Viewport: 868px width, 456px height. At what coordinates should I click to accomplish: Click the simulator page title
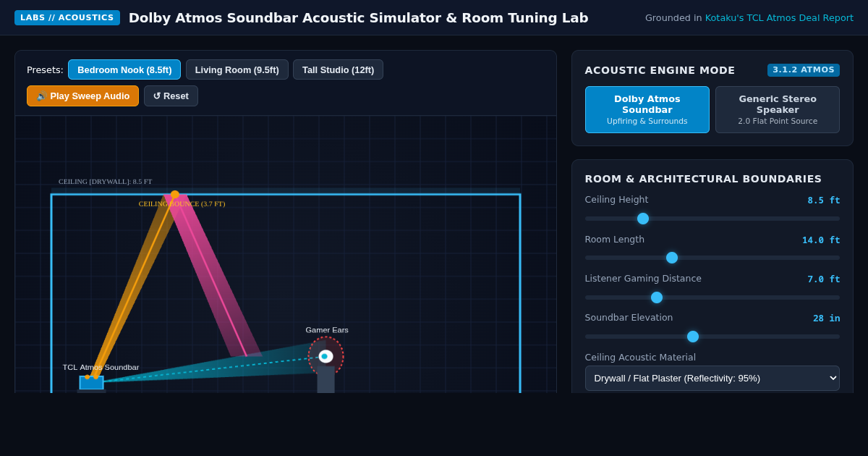359,17
